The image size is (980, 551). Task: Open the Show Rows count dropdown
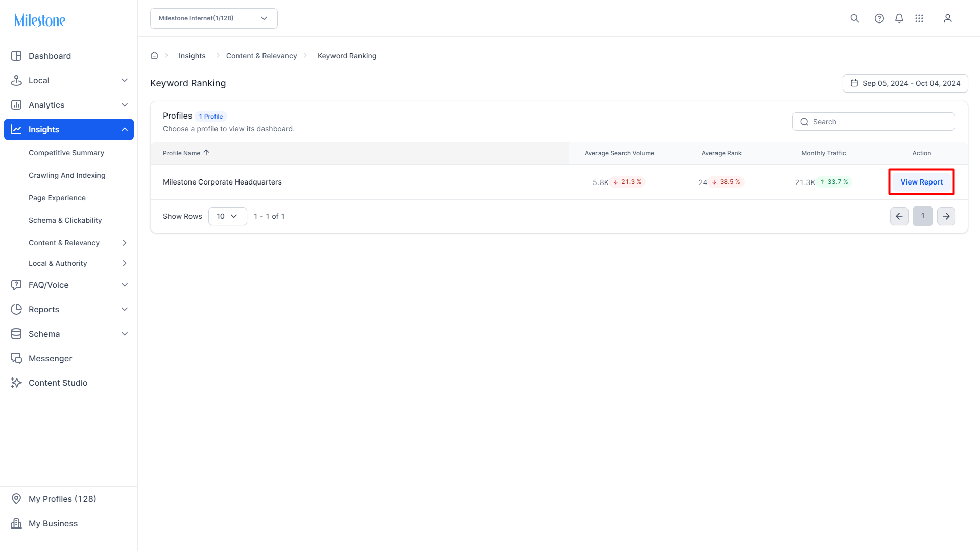point(228,216)
